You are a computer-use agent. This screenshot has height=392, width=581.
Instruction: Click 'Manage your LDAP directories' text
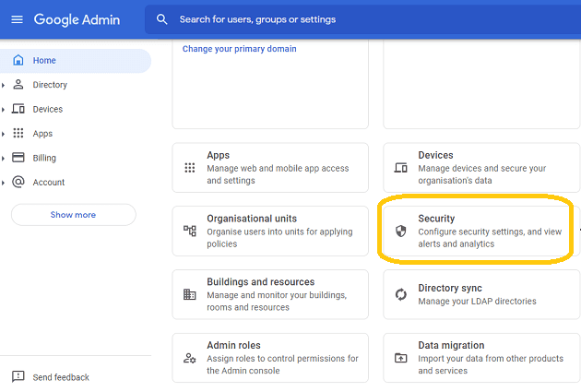(478, 302)
